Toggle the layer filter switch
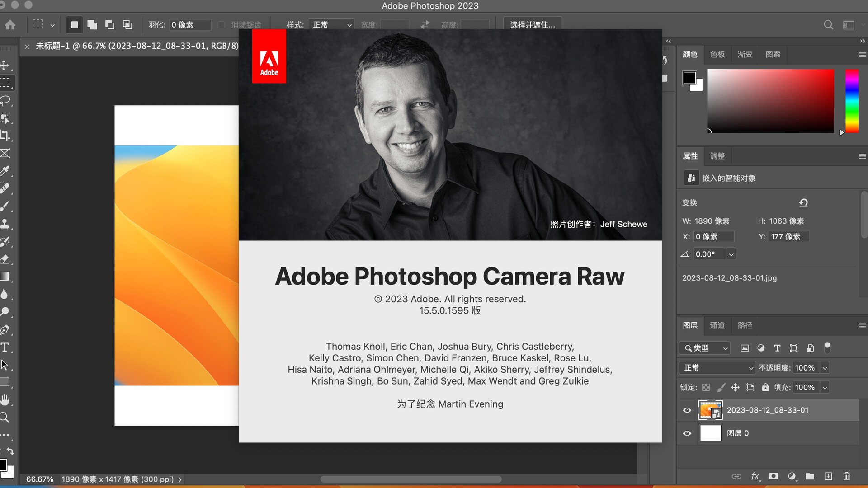This screenshot has width=868, height=488. pos(827,347)
